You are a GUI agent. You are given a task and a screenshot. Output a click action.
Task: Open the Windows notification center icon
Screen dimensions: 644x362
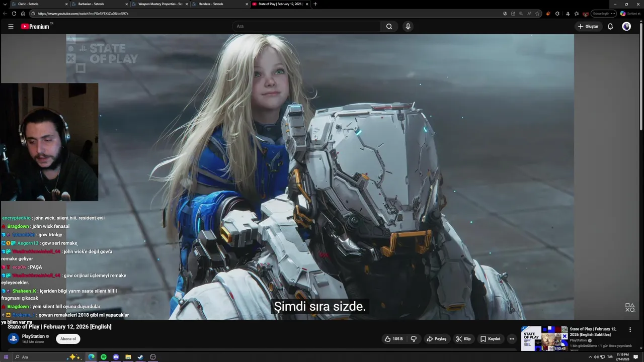[x=636, y=357]
